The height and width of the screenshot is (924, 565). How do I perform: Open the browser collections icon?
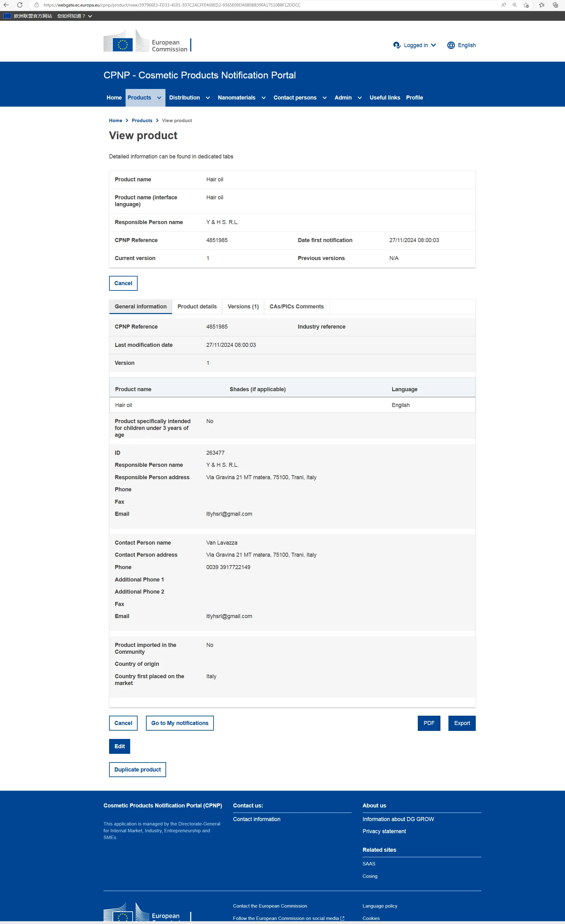tap(555, 5)
